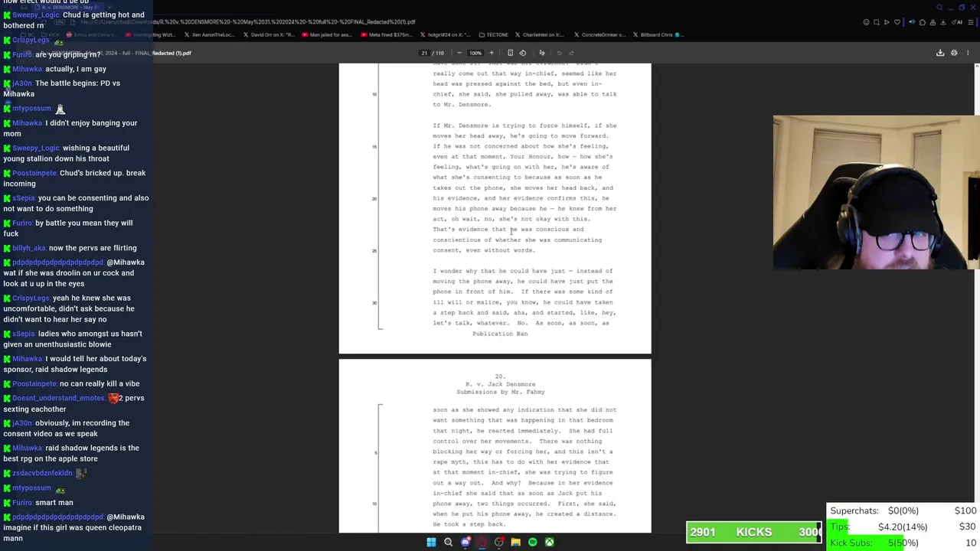Click the line 'He took a step back.'
The width and height of the screenshot is (980, 551).
pos(469,524)
